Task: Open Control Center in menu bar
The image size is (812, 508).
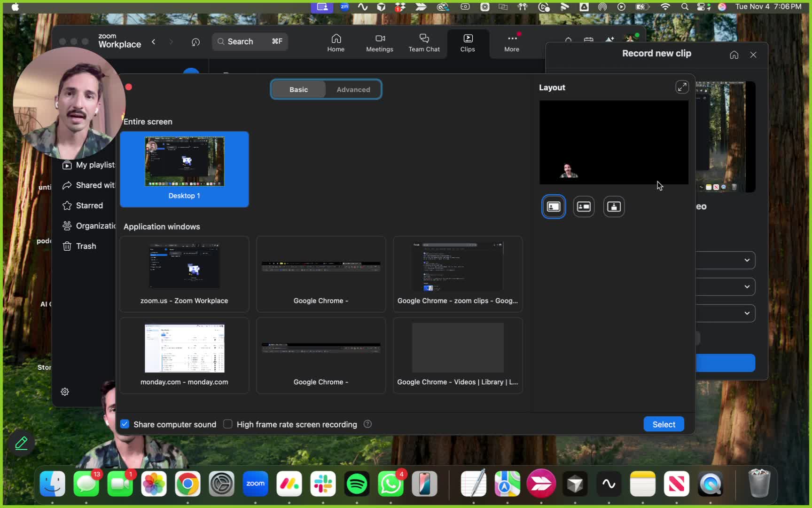Action: (703, 7)
